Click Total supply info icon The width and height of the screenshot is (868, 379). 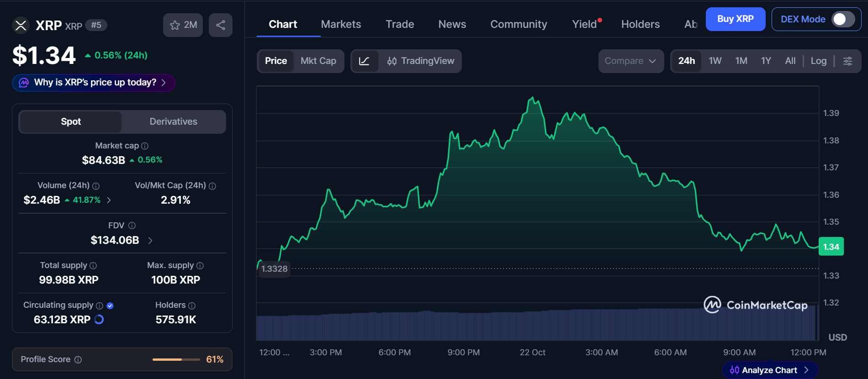[93, 266]
